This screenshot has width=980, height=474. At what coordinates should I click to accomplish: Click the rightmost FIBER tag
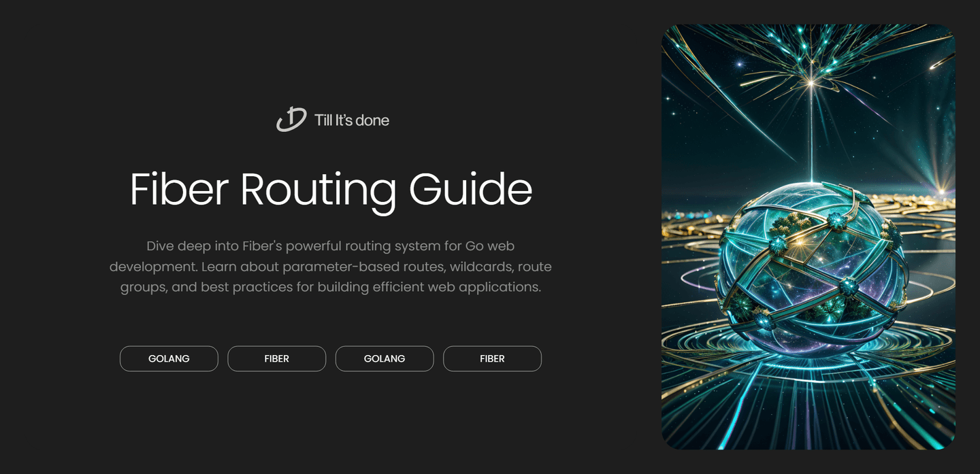click(x=492, y=358)
